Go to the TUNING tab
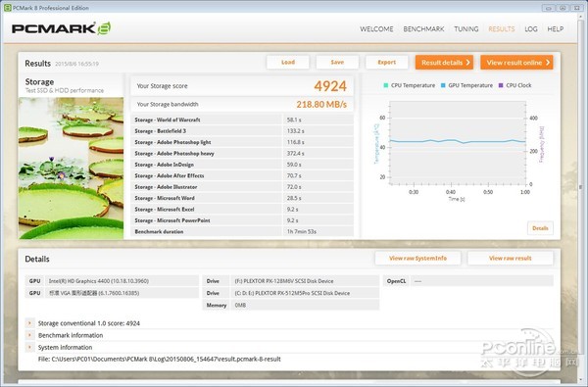 coord(466,28)
